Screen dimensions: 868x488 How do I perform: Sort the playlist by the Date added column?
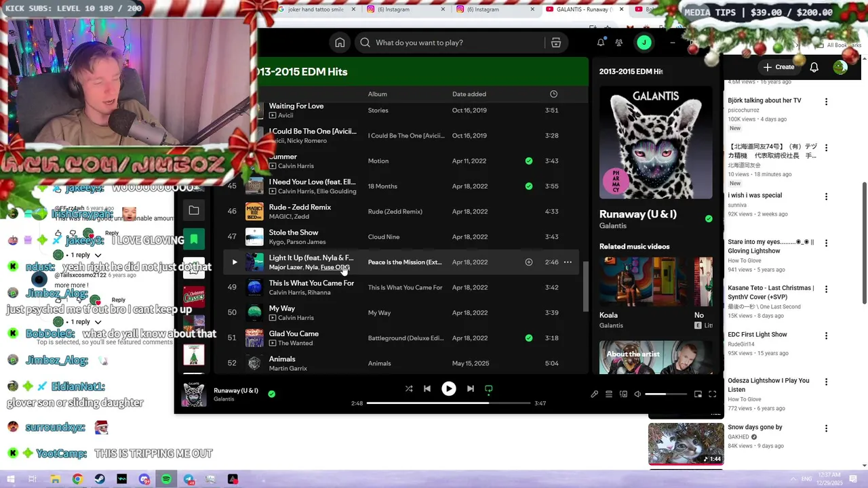pos(469,94)
